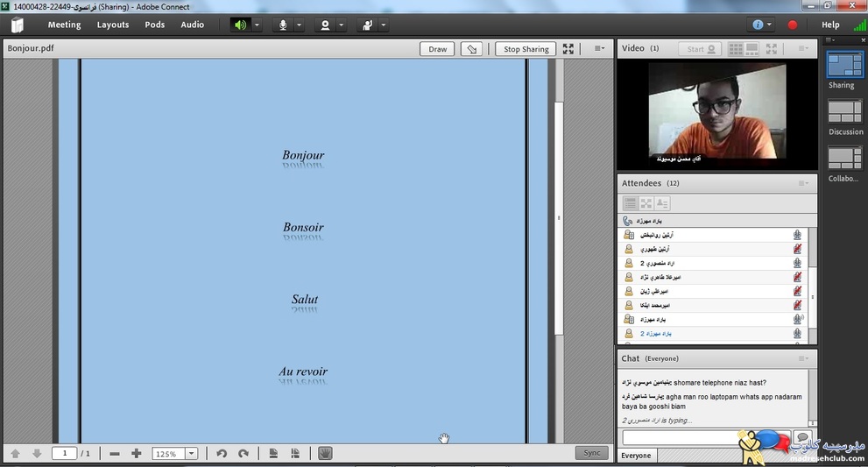Click the Adobe Connect logo icon
This screenshot has width=868, height=467.
(x=18, y=25)
